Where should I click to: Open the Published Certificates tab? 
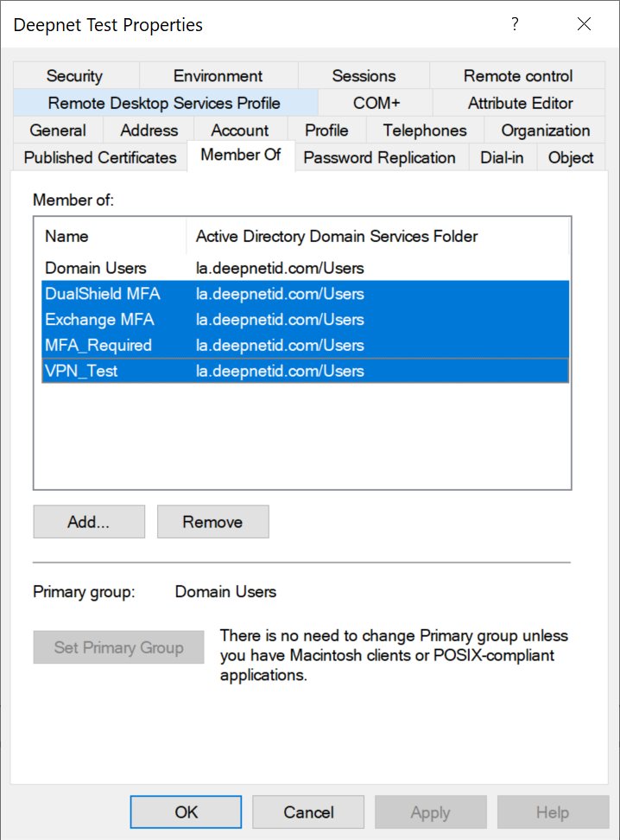coord(100,157)
